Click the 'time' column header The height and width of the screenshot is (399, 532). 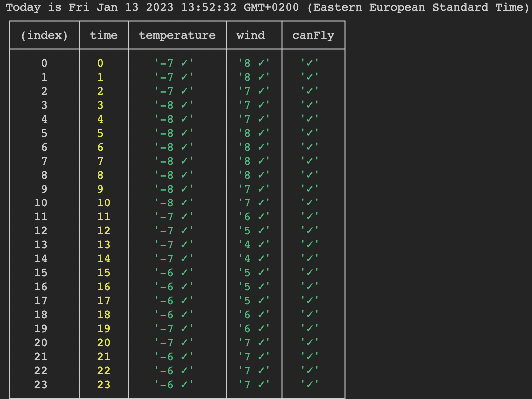(x=104, y=35)
